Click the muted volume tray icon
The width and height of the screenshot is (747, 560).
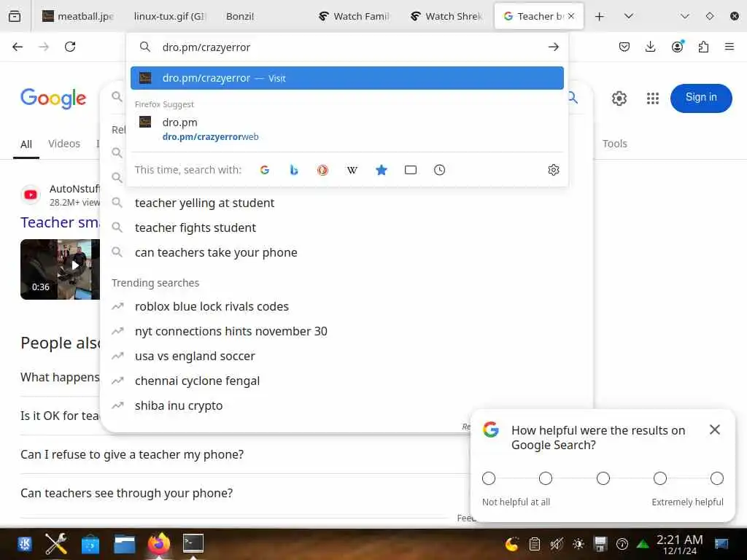[557, 543]
